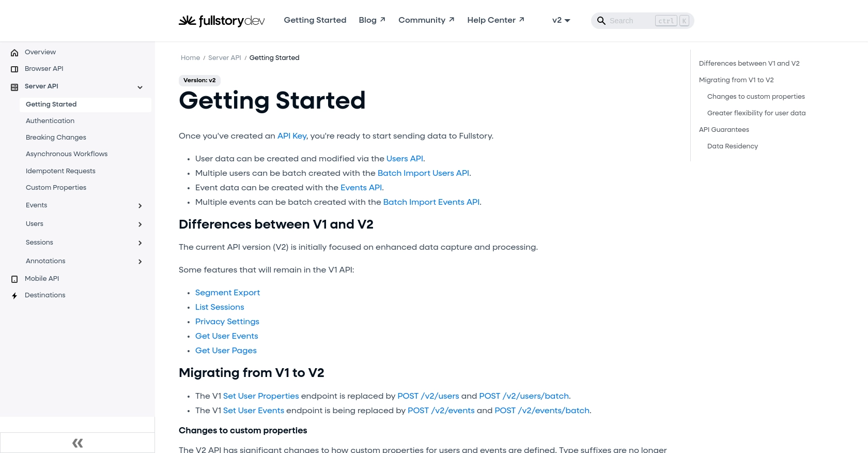Image resolution: width=868 pixels, height=453 pixels.
Task: Jump to Changes to custom properties
Action: [756, 97]
